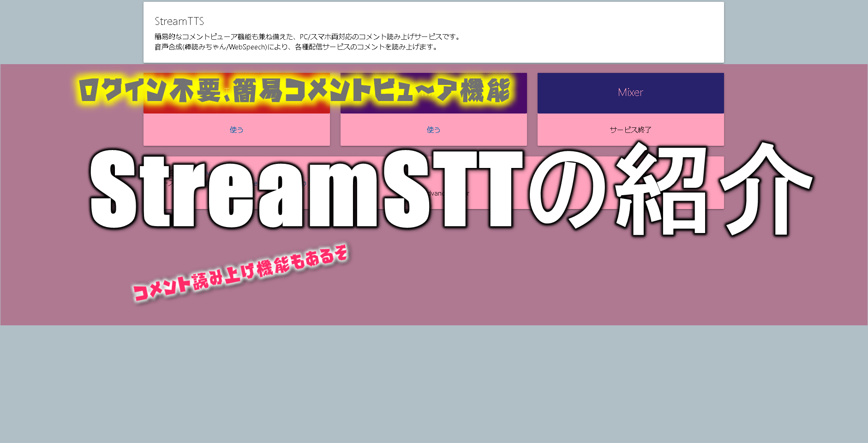Select the Mixer card header
This screenshot has width=868, height=443.
tap(630, 93)
